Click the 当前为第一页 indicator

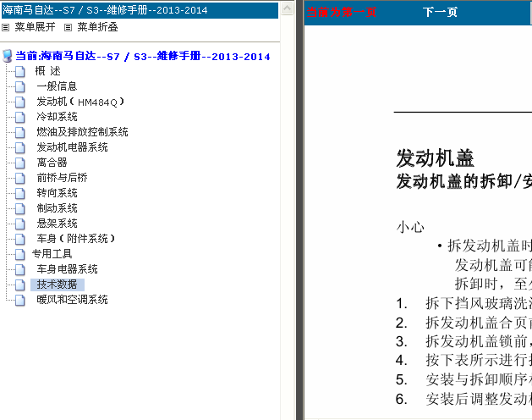pos(342,12)
